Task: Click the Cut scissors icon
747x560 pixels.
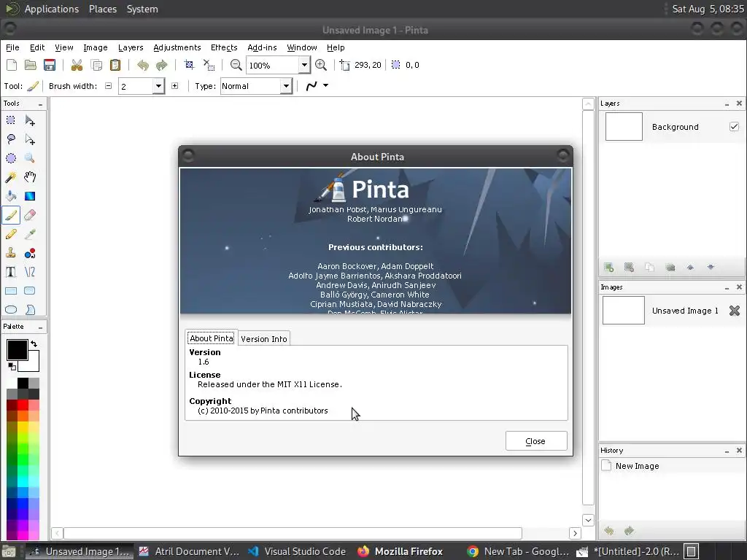Action: (77, 65)
